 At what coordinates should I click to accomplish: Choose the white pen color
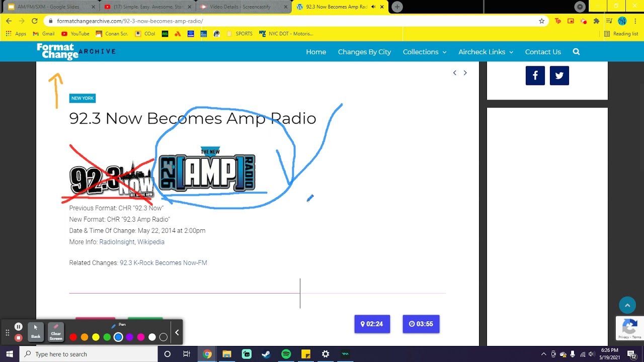[152, 337]
